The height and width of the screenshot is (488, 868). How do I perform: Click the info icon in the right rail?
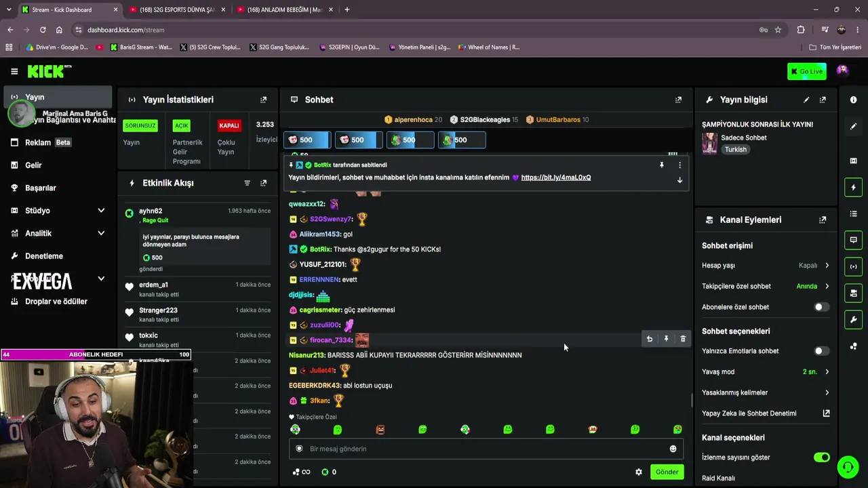click(x=853, y=100)
